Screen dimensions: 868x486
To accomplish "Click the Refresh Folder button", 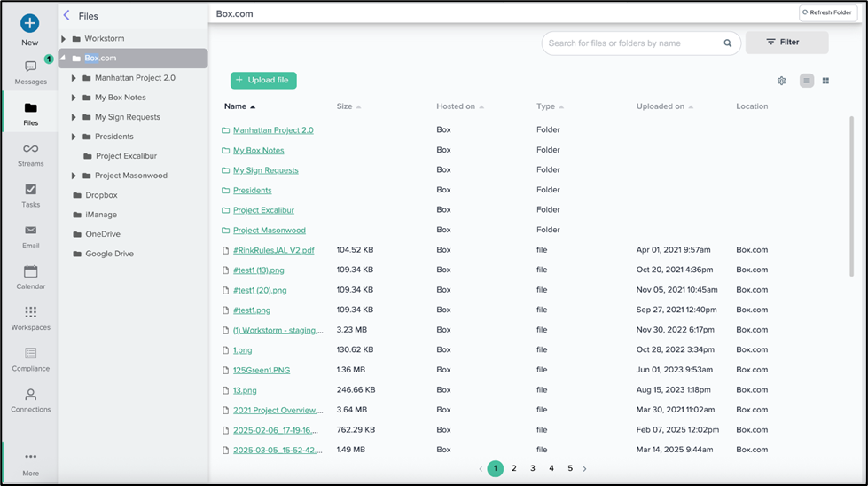I will [827, 12].
